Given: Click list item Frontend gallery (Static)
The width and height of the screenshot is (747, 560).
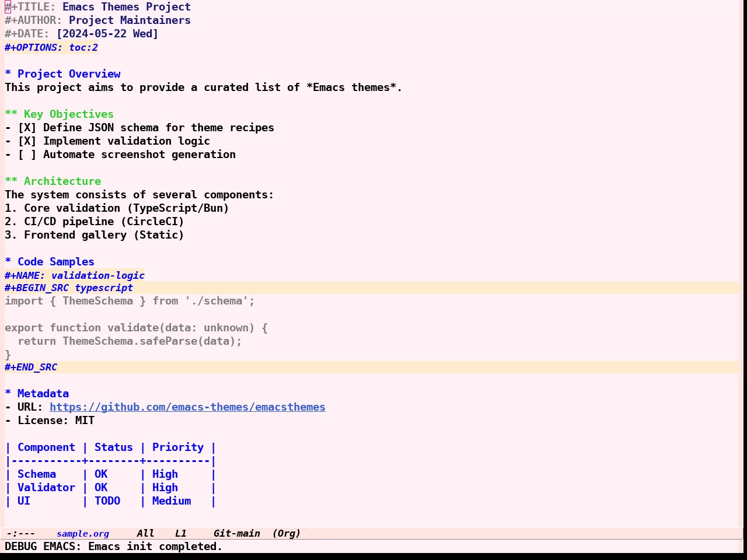Looking at the screenshot, I should (x=95, y=235).
